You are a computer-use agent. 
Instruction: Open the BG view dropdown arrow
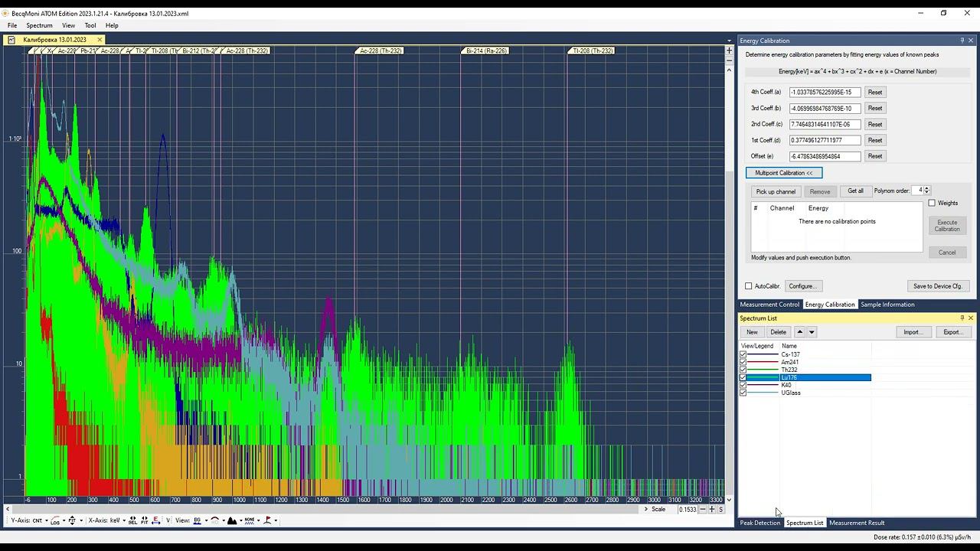coord(206,520)
